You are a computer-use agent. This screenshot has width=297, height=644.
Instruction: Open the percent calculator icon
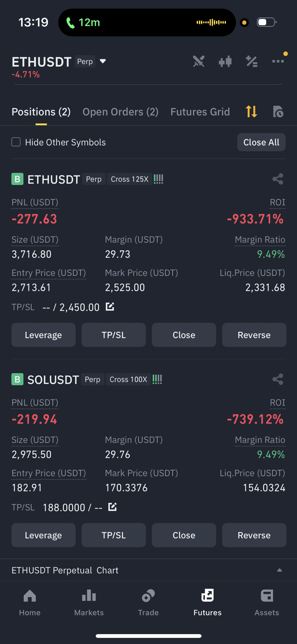coord(252,61)
